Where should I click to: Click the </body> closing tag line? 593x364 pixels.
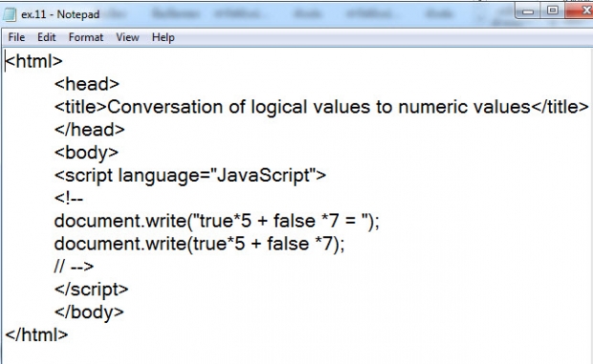tap(89, 312)
